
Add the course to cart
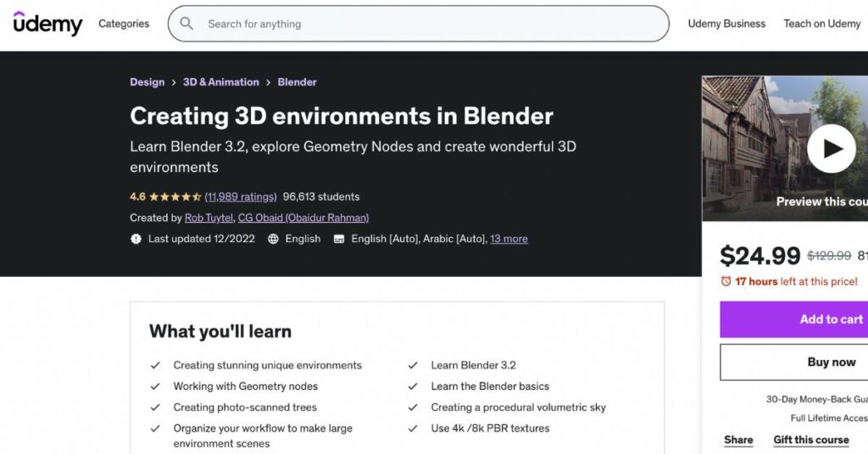pyautogui.click(x=793, y=319)
